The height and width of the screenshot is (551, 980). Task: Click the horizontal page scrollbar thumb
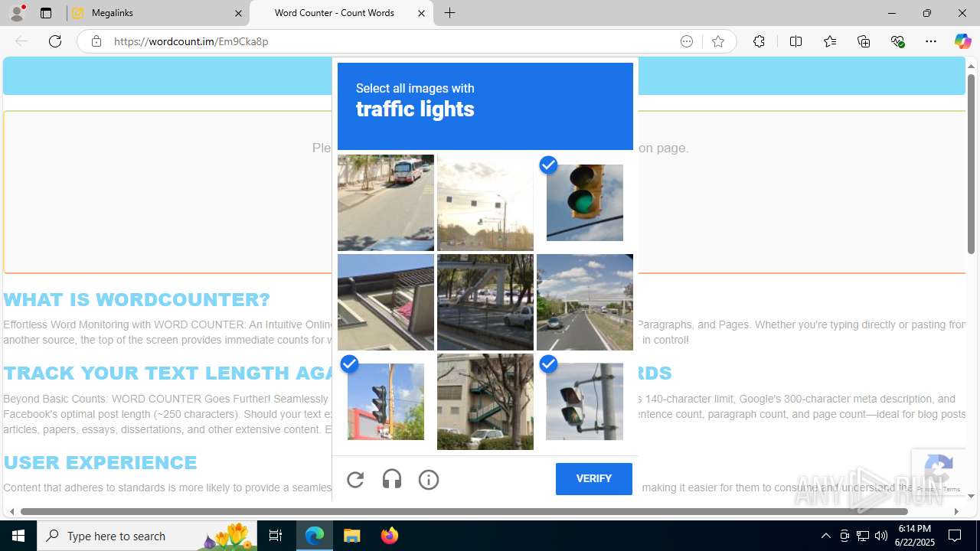click(464, 511)
